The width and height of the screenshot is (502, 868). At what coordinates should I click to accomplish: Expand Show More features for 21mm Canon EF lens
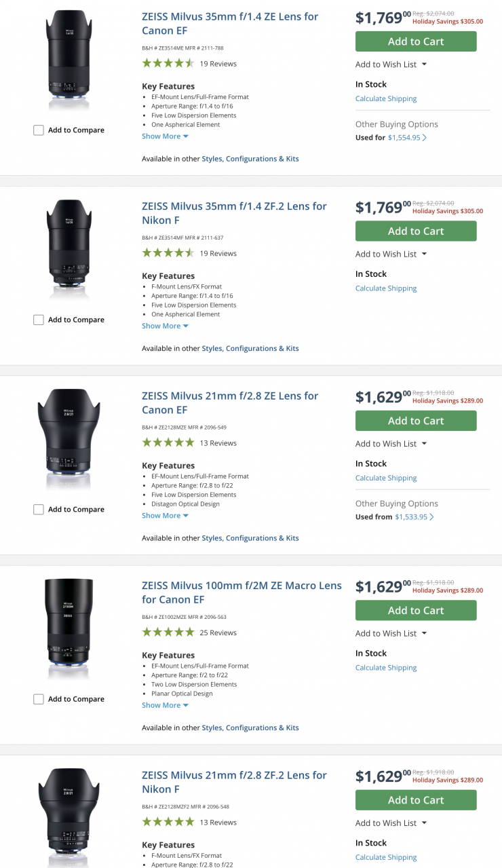(165, 516)
